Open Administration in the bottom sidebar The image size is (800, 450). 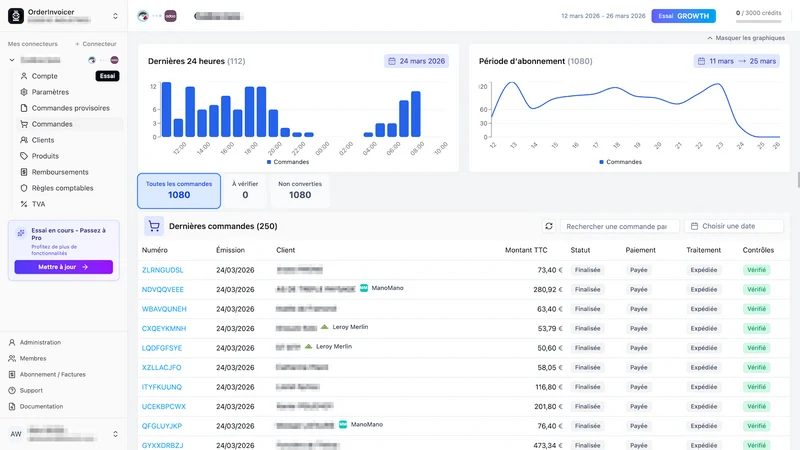click(x=40, y=342)
